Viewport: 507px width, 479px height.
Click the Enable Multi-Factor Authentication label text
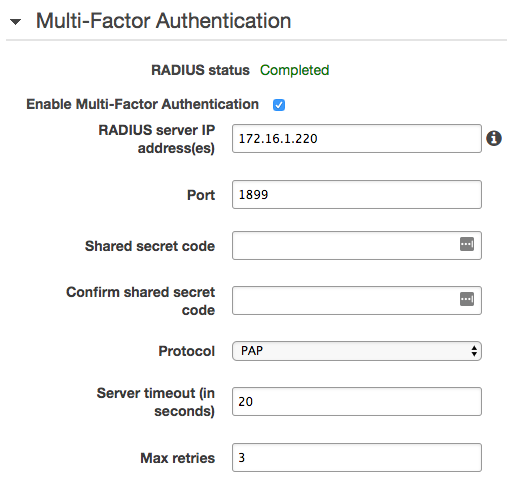142,104
